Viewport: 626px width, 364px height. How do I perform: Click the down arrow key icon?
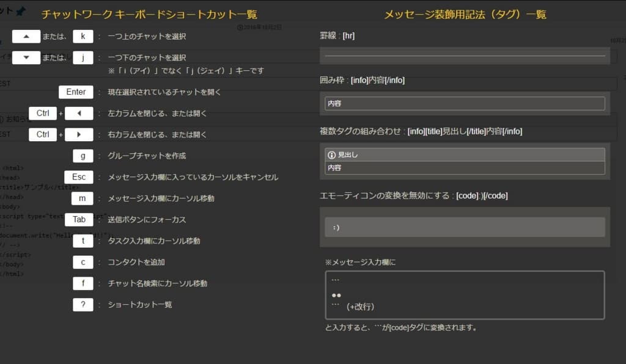coord(26,57)
